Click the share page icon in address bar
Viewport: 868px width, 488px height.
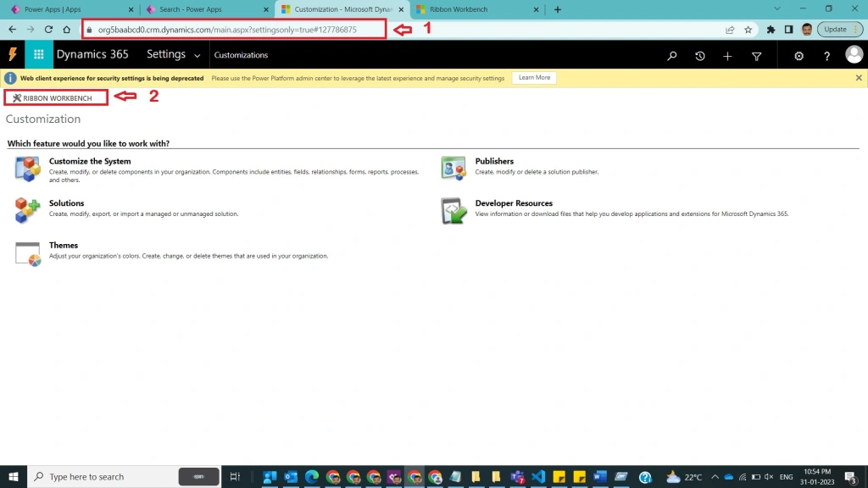point(730,30)
